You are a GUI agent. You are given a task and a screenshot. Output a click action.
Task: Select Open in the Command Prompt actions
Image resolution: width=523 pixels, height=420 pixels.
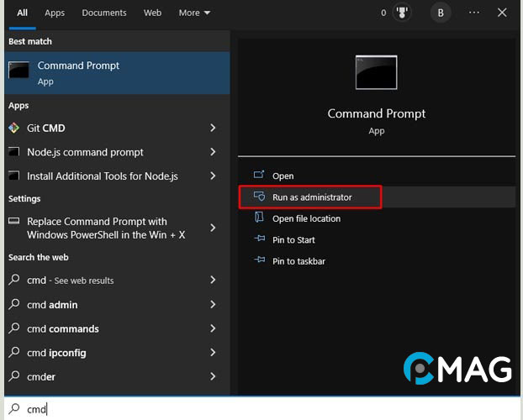[283, 176]
